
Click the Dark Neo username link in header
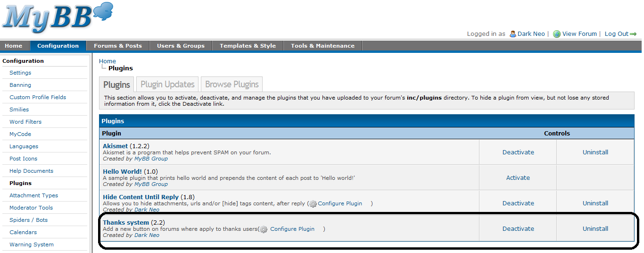click(x=531, y=34)
